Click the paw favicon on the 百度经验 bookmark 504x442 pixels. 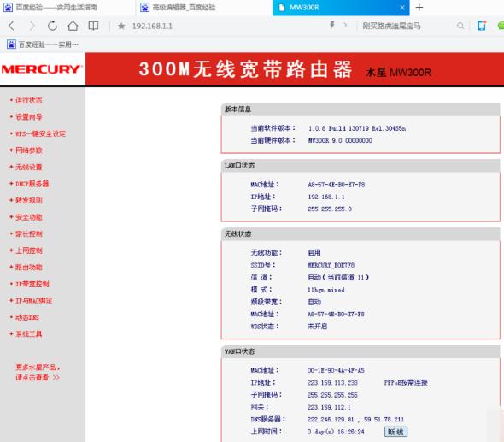click(11, 44)
